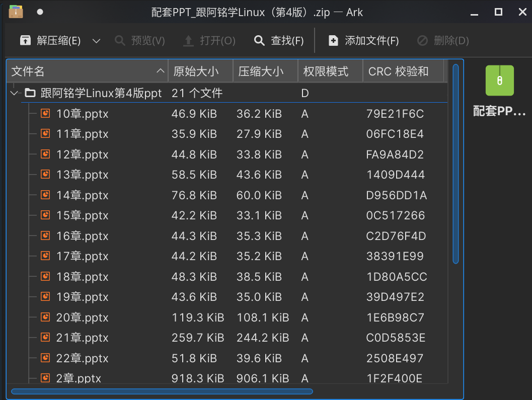
Task: Click the pptx icon of 20章.pptx
Action: coord(45,317)
